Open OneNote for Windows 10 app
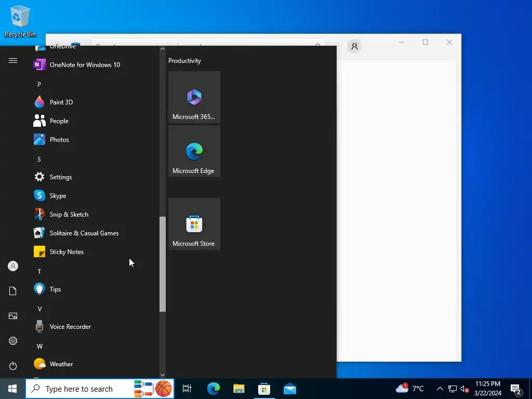The height and width of the screenshot is (399, 532). 95,65
